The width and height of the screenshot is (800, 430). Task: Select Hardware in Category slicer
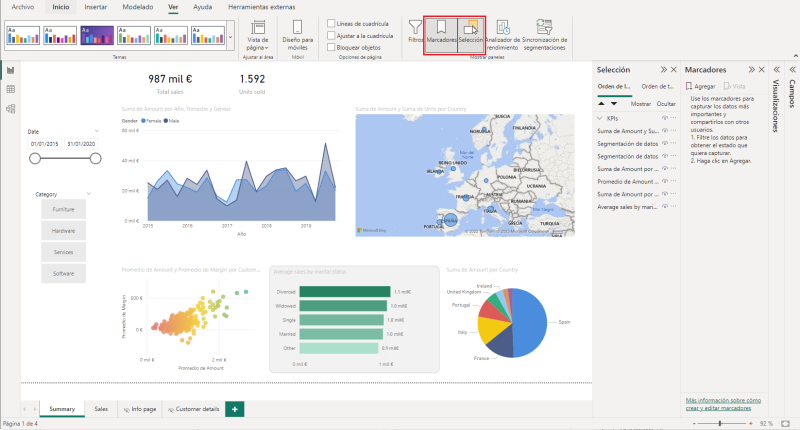point(63,230)
